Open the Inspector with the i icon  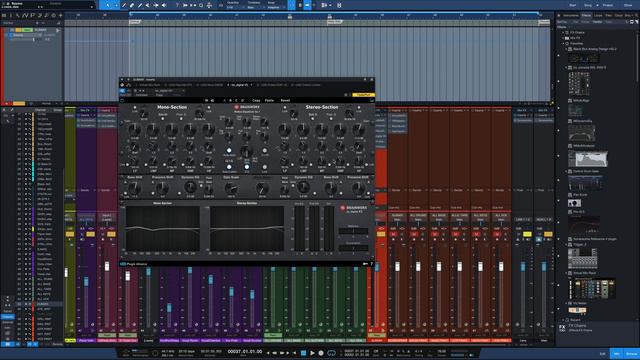(11, 16)
